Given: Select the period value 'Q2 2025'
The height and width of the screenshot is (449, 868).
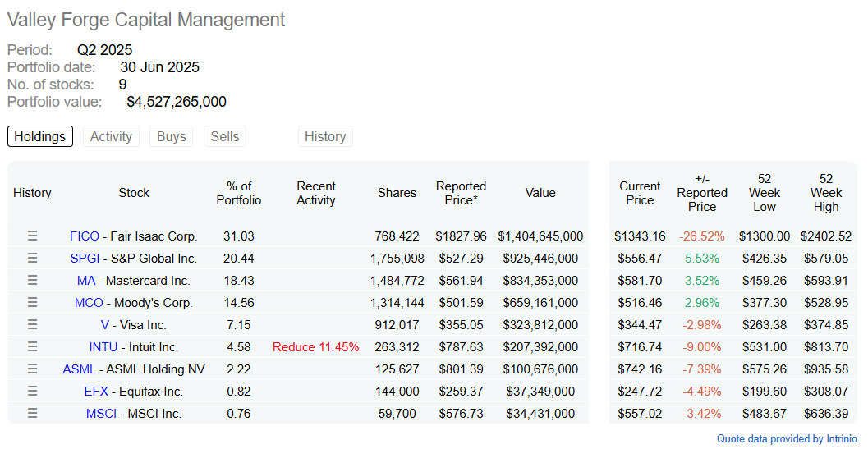Looking at the screenshot, I should 104,50.
